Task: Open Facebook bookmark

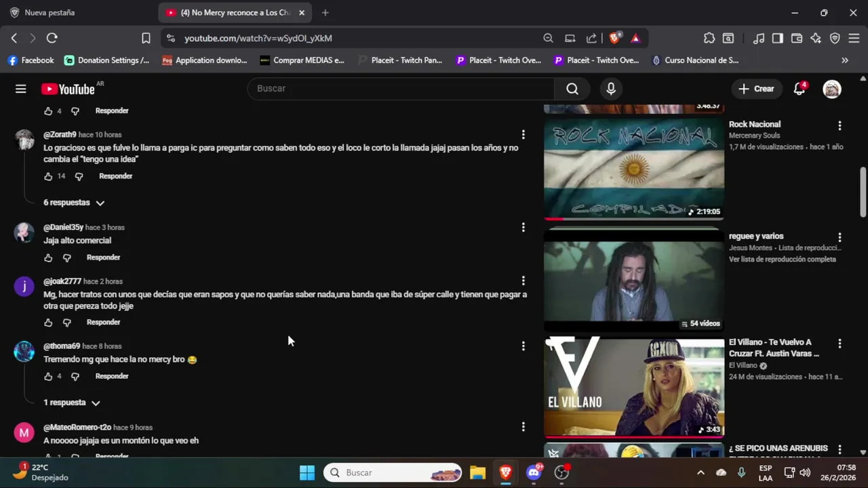Action: 31,60
